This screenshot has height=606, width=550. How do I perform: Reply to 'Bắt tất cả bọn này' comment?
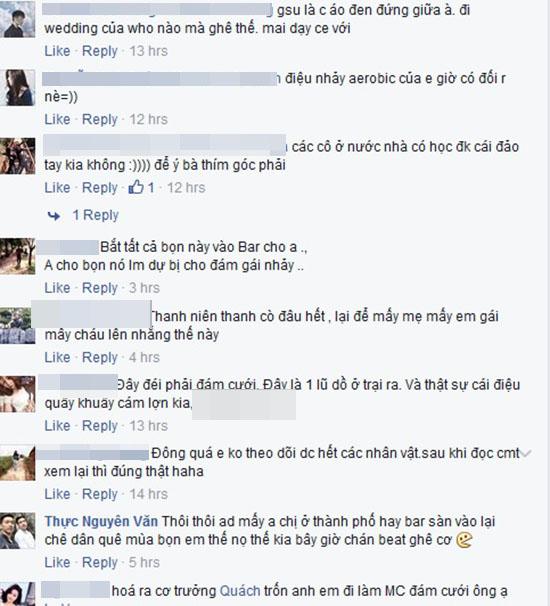click(x=100, y=288)
